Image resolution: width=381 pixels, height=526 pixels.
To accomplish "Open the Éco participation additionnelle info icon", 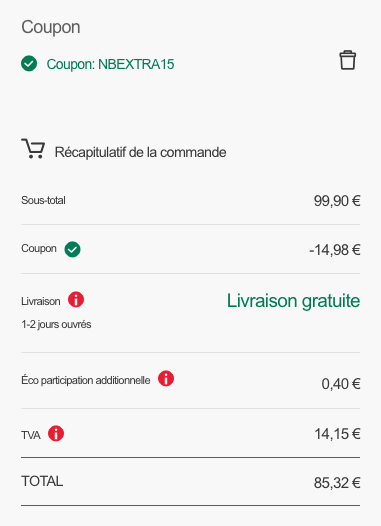I will (x=166, y=378).
